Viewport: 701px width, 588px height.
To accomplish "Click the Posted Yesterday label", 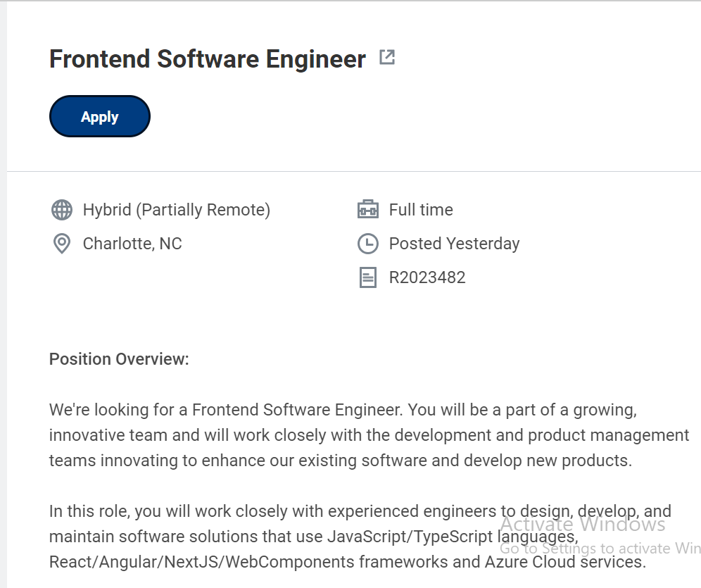I will tap(454, 244).
